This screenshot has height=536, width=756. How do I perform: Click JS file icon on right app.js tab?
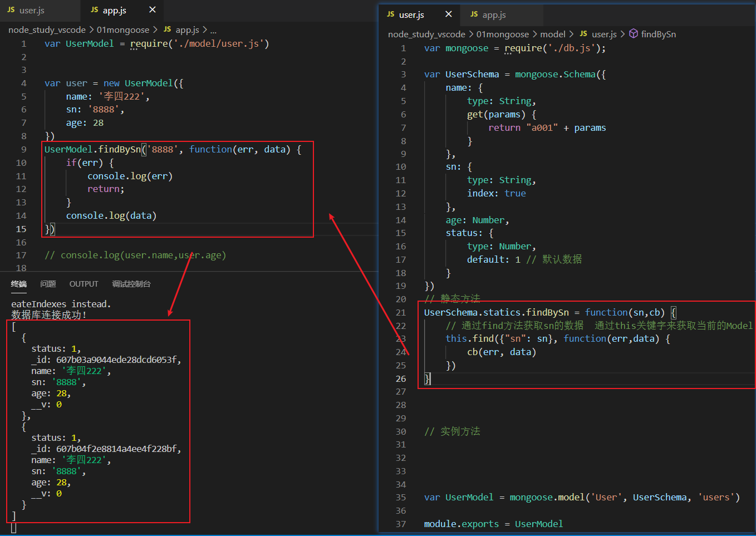click(x=474, y=14)
